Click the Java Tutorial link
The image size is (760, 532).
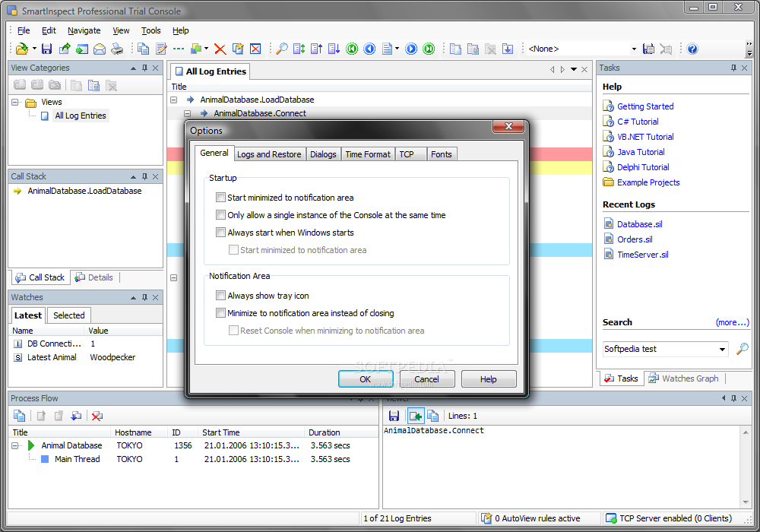(x=640, y=152)
